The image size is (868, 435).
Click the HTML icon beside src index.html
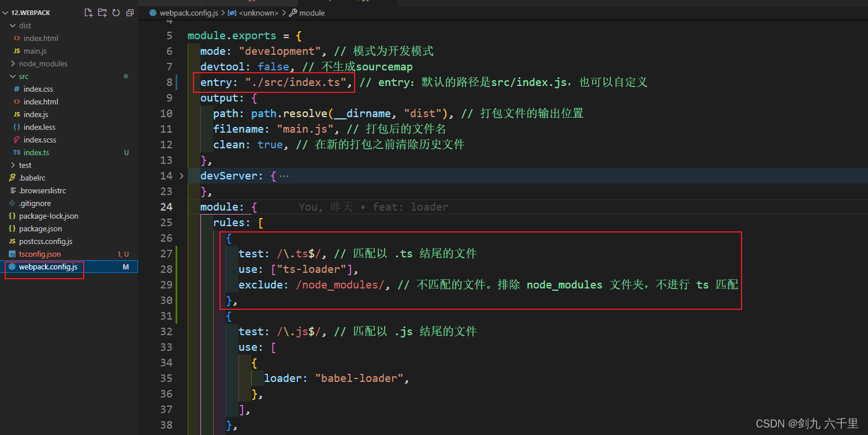pyautogui.click(x=17, y=102)
